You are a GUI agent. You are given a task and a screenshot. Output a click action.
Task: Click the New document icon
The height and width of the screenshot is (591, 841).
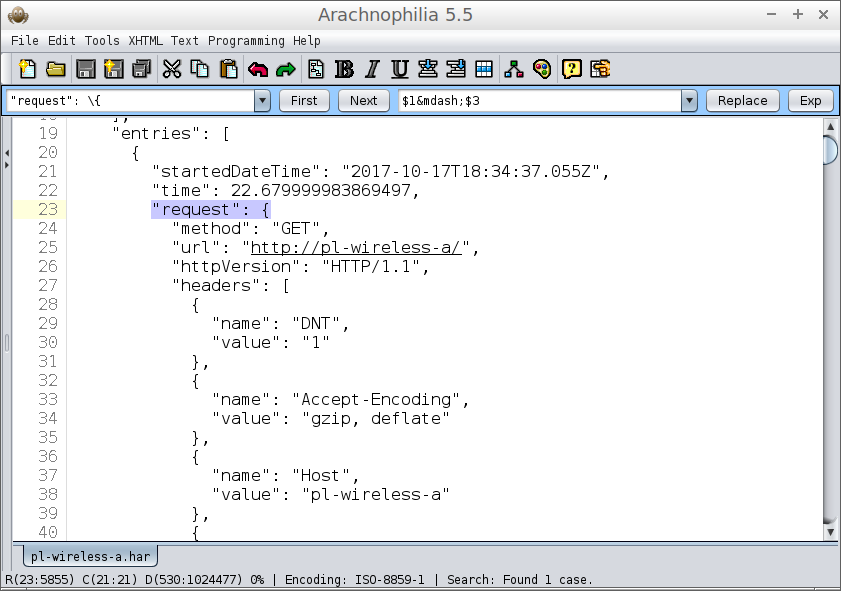click(x=27, y=69)
